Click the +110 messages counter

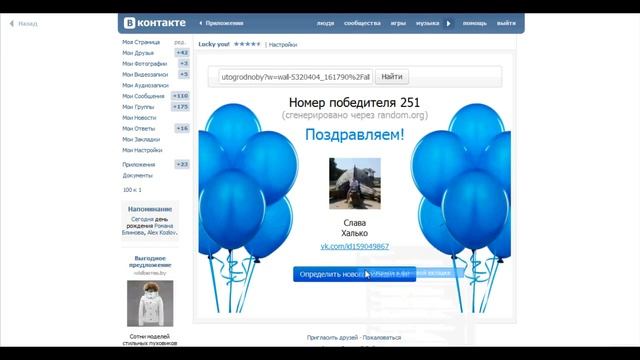[x=180, y=96]
